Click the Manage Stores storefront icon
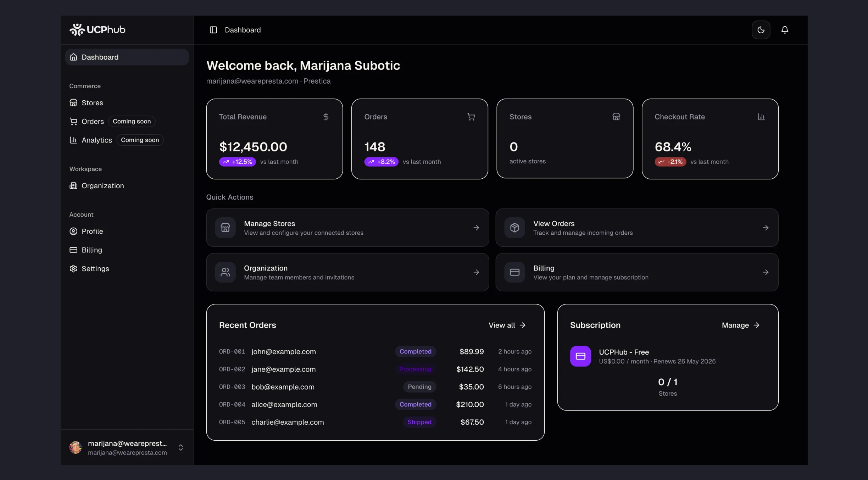The image size is (868, 480). (226, 228)
